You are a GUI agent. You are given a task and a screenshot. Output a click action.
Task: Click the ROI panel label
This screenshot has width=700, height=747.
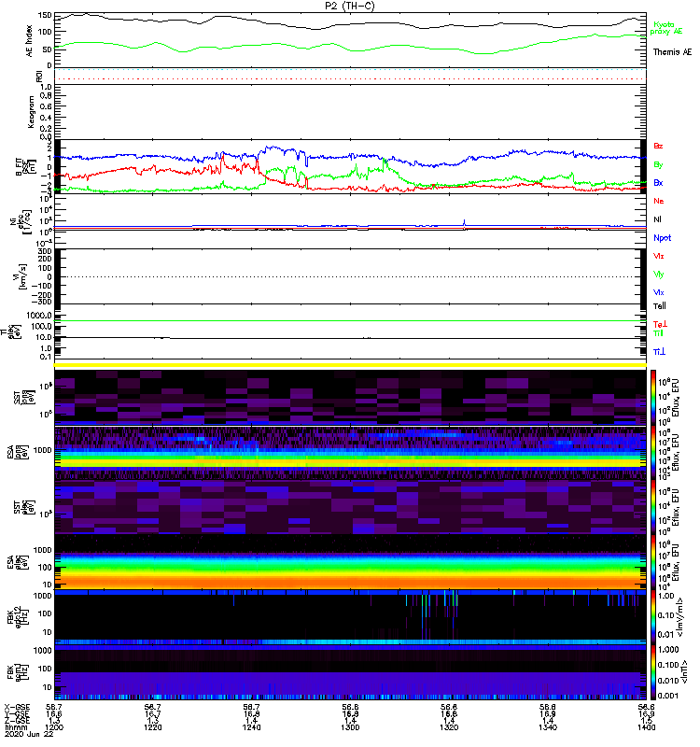point(39,77)
